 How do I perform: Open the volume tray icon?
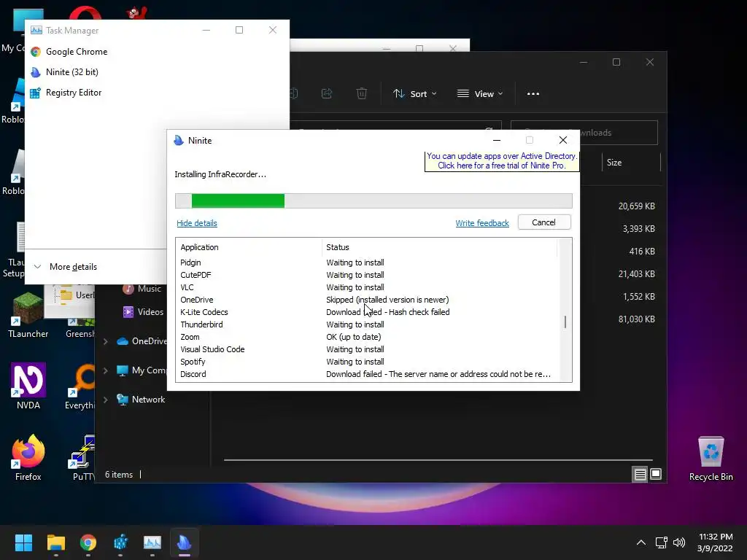click(x=679, y=542)
